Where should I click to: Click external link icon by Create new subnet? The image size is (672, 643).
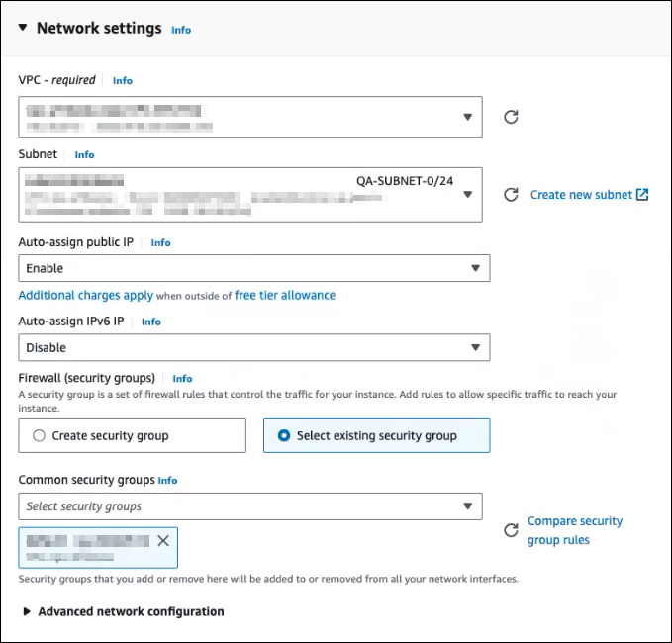[642, 195]
